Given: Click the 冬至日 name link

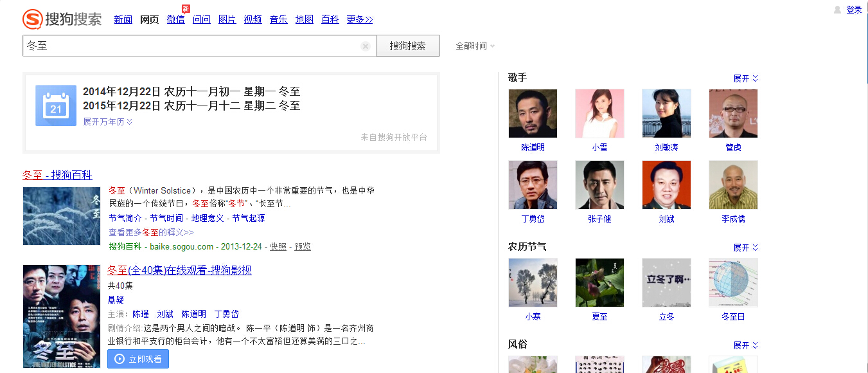Looking at the screenshot, I should coord(733,316).
